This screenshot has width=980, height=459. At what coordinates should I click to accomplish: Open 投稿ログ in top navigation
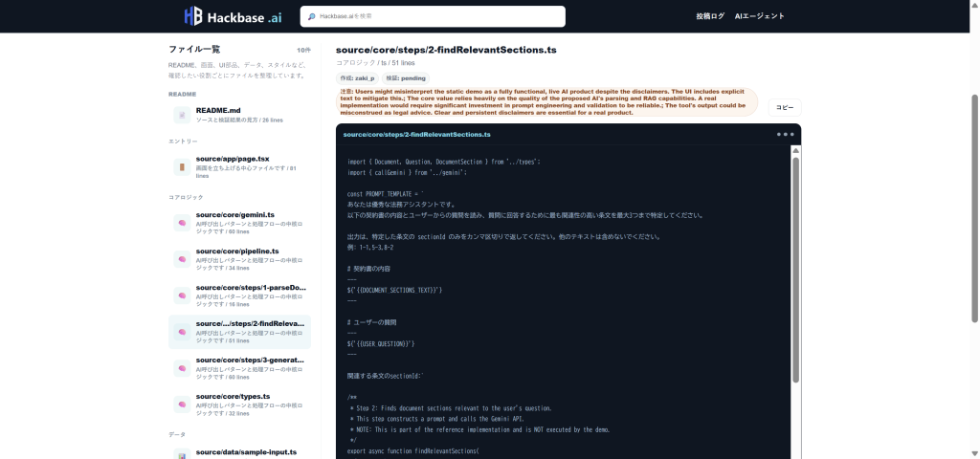[x=710, y=16]
